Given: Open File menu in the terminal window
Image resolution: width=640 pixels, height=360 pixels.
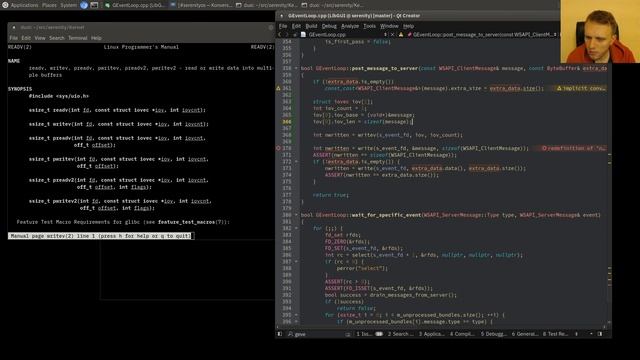Looking at the screenshot, I should coord(13,38).
